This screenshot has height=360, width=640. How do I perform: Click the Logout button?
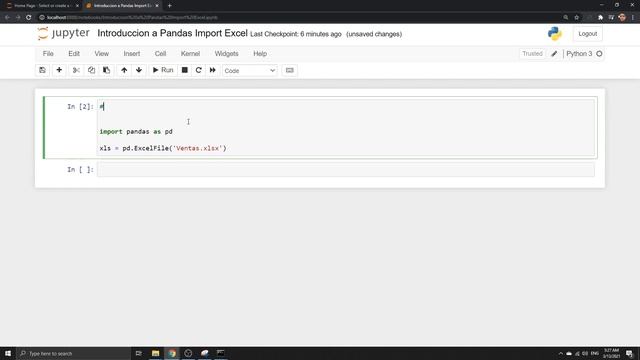pyautogui.click(x=587, y=34)
